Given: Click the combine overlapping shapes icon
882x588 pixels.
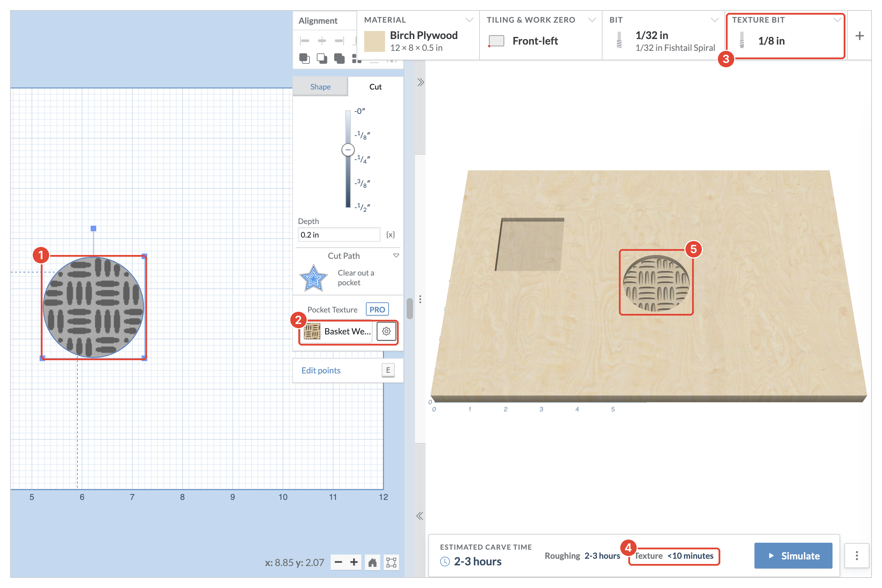Looking at the screenshot, I should click(339, 59).
